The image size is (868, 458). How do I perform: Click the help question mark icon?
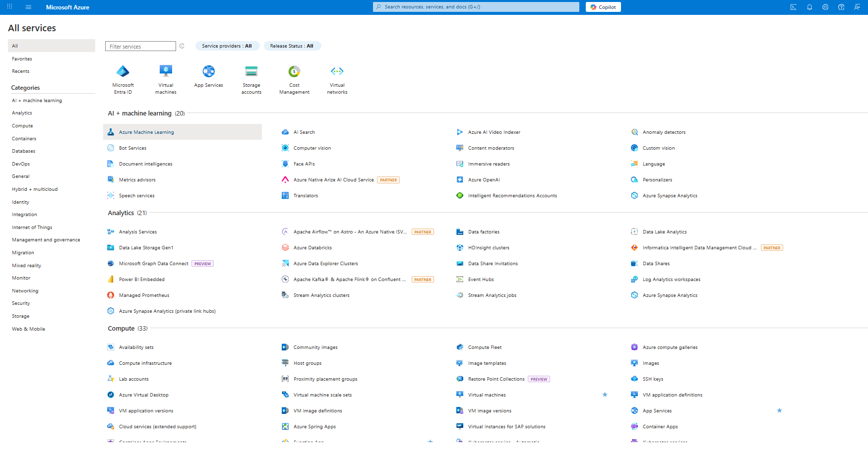point(841,7)
